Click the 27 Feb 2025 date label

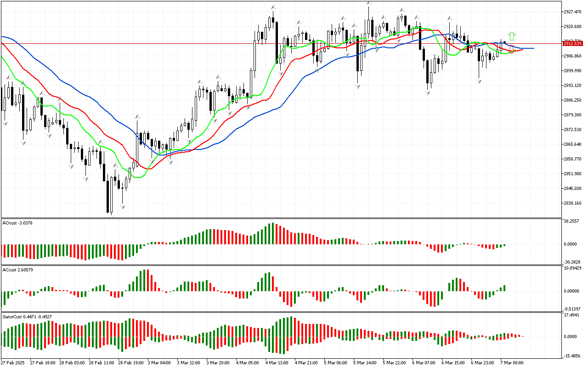coord(12,362)
